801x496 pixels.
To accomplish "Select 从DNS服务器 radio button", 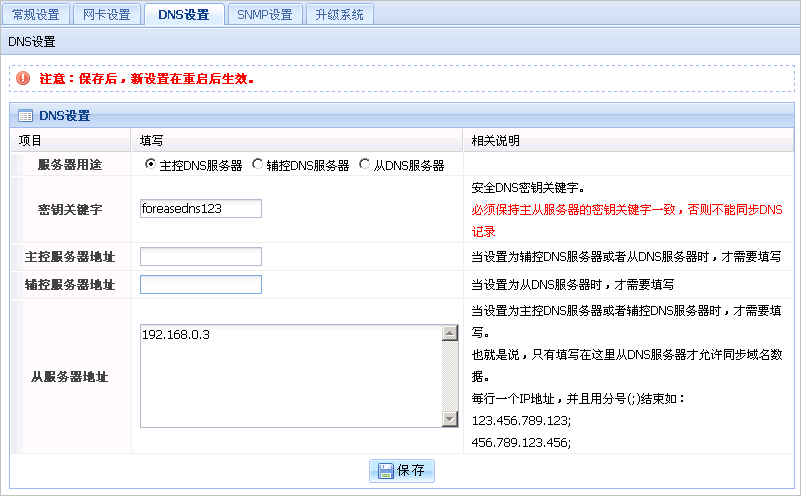I will [365, 164].
